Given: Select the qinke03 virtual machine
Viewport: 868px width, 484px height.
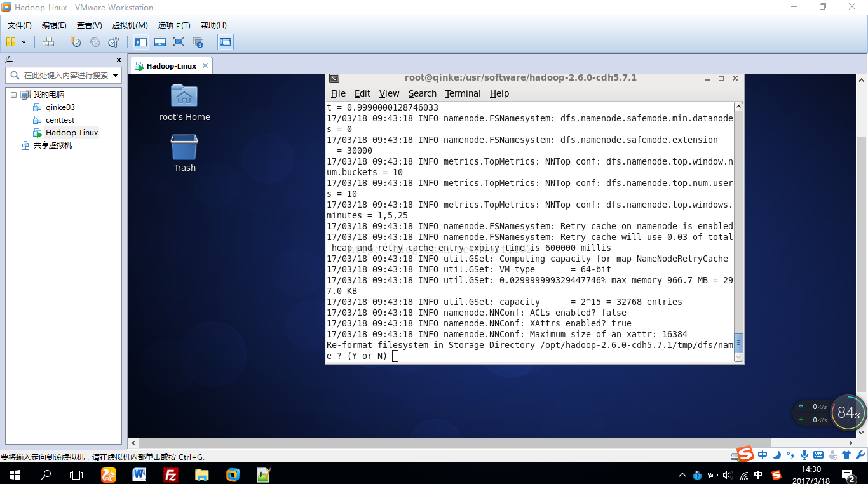Looking at the screenshot, I should (60, 107).
